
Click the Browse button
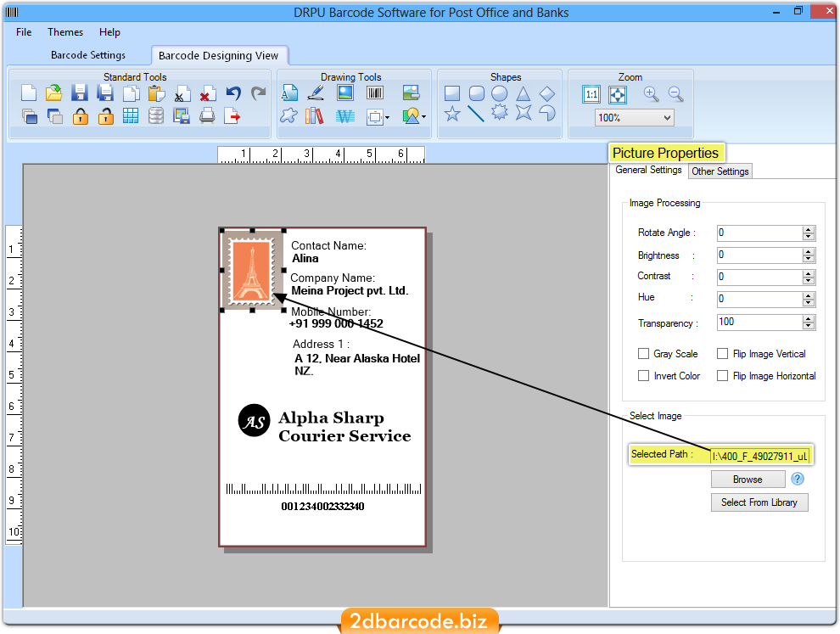748,480
